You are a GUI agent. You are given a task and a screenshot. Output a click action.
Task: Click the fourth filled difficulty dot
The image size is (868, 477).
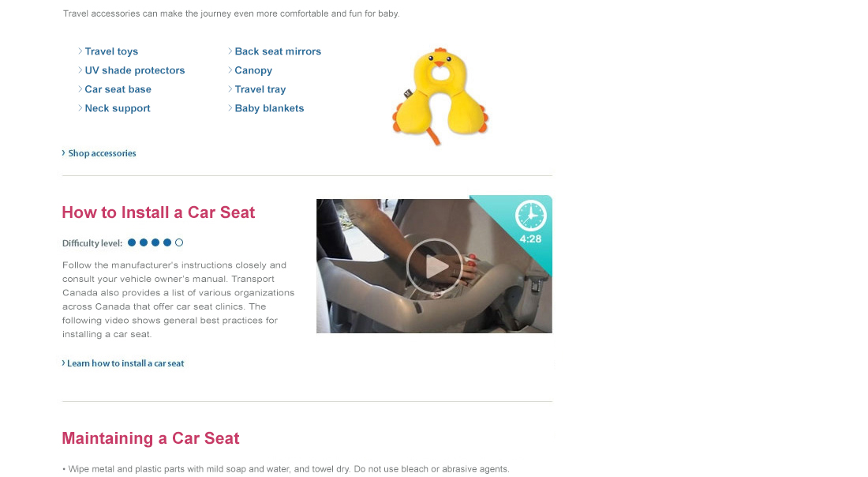pos(167,242)
